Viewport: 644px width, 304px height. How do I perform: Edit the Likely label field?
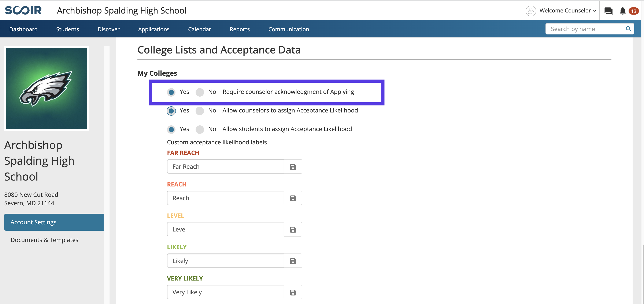tap(226, 261)
